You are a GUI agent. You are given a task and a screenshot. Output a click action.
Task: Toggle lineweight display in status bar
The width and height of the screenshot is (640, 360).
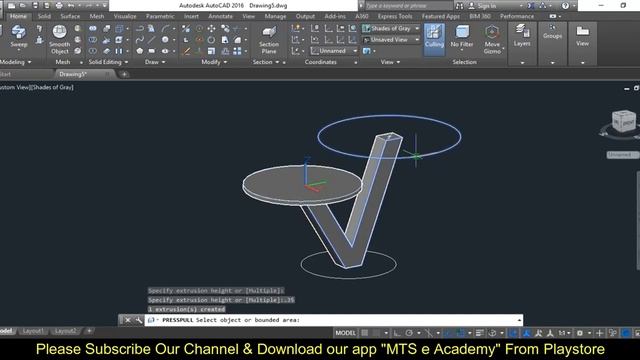[x=480, y=333]
